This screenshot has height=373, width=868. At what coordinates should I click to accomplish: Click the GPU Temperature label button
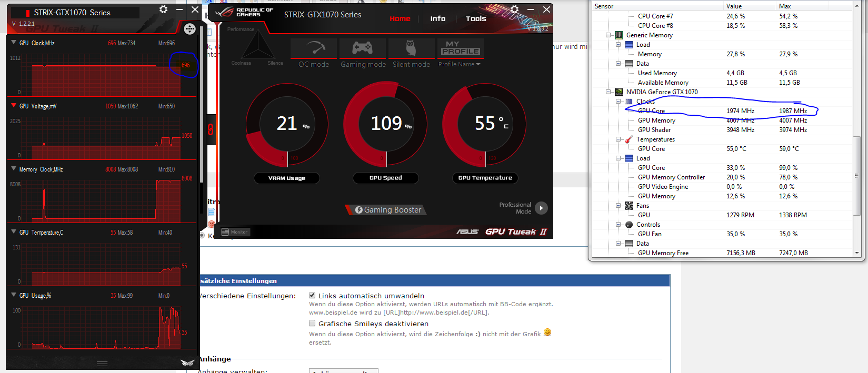coord(485,178)
